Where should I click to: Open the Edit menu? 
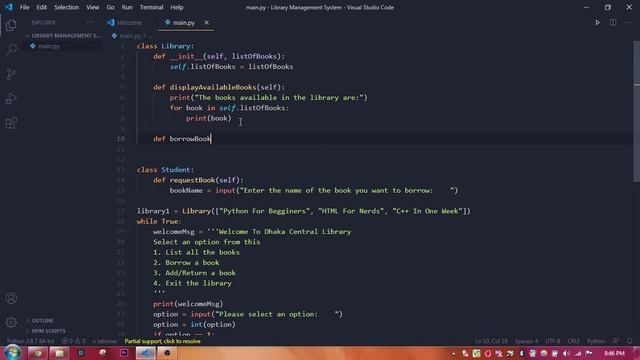pos(41,7)
